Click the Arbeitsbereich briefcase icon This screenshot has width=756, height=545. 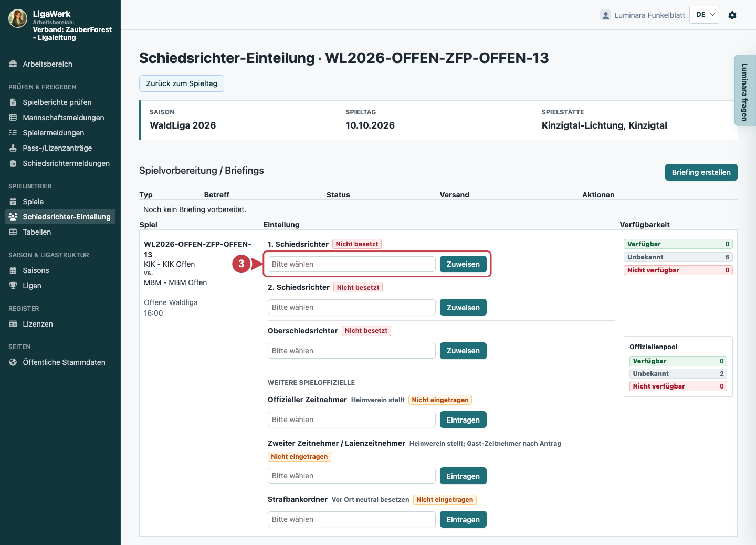[13, 64]
